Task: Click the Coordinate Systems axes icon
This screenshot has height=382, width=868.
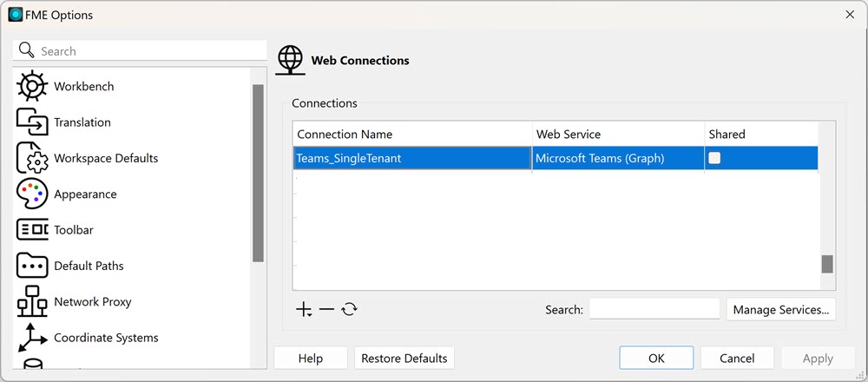Action: (x=32, y=338)
